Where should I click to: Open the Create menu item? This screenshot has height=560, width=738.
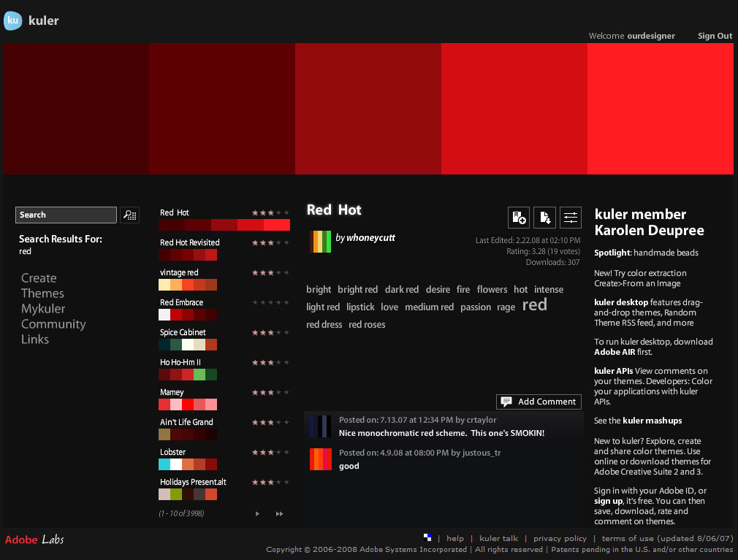(39, 278)
